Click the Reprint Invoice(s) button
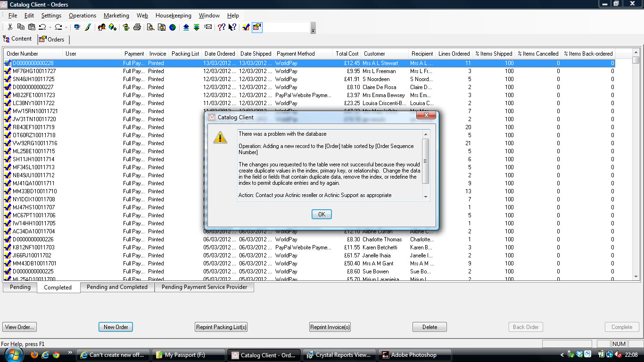 tap(330, 327)
